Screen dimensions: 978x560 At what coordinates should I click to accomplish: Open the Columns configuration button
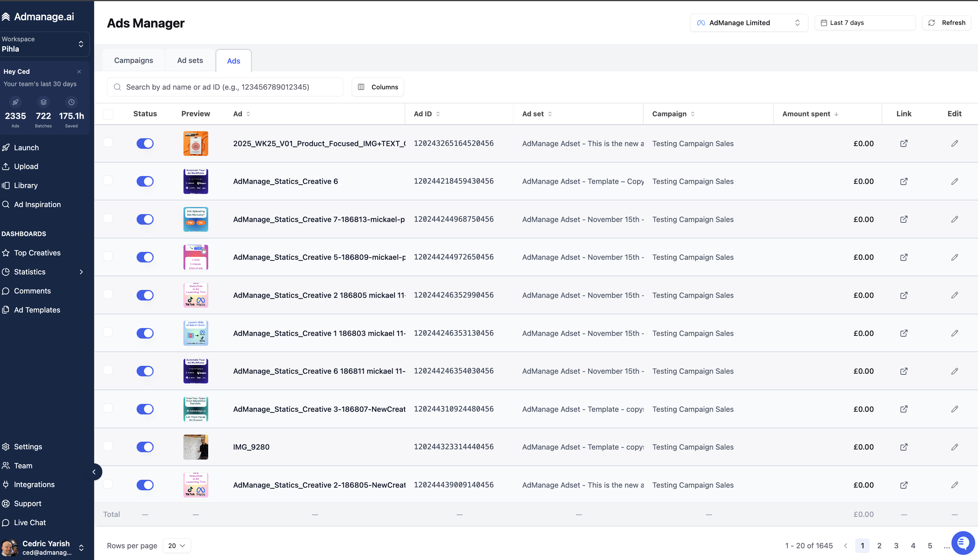[x=378, y=87]
